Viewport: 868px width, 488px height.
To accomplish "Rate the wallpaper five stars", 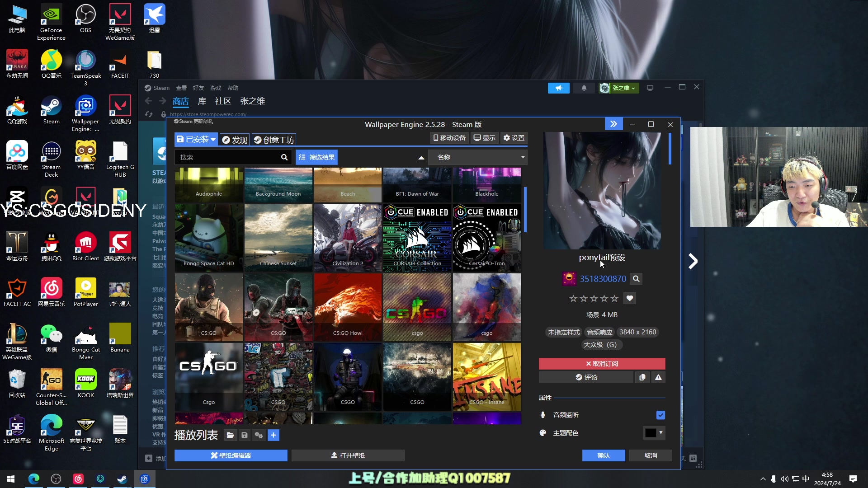I will tap(614, 299).
